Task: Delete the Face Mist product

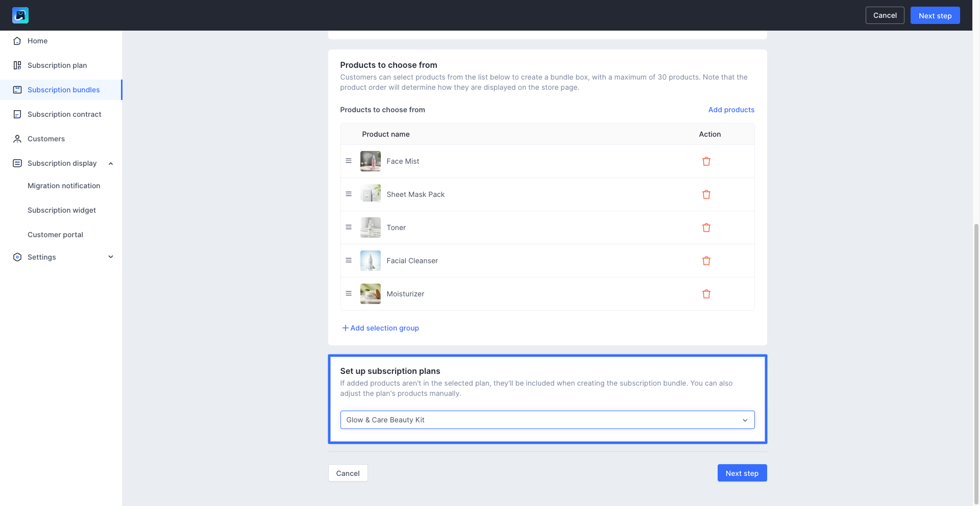Action: coord(706,161)
